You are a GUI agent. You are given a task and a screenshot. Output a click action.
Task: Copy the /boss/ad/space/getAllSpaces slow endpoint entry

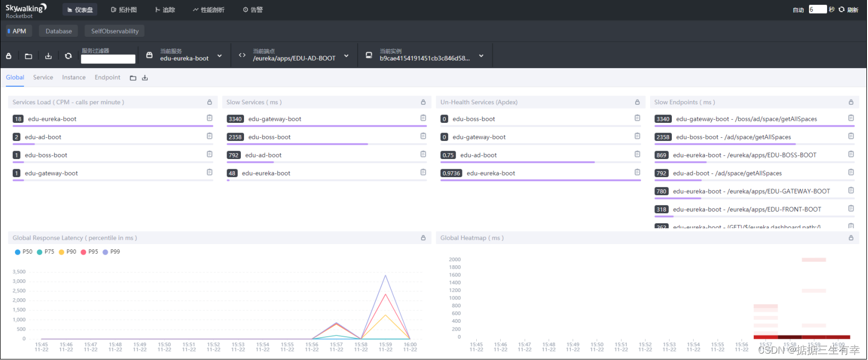pyautogui.click(x=851, y=118)
